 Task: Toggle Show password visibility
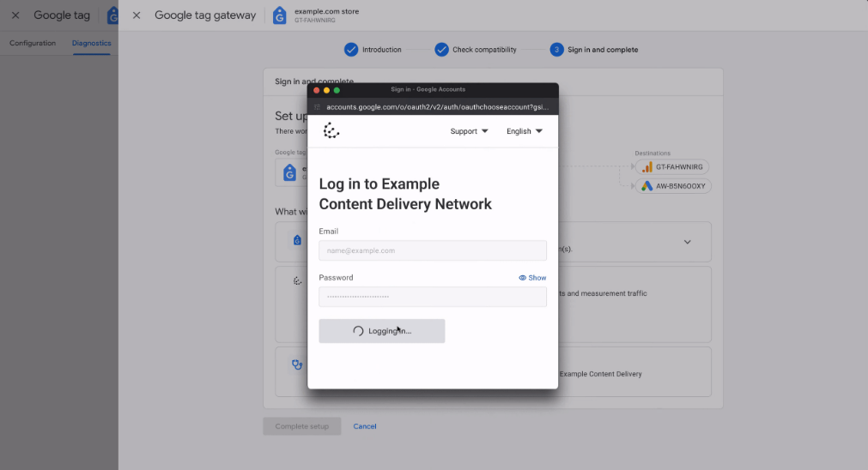(x=532, y=278)
